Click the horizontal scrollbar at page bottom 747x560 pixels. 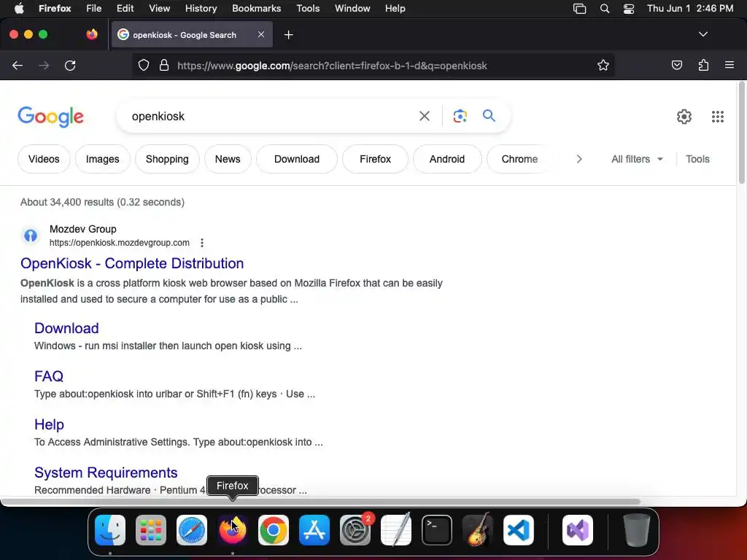pyautogui.click(x=320, y=502)
